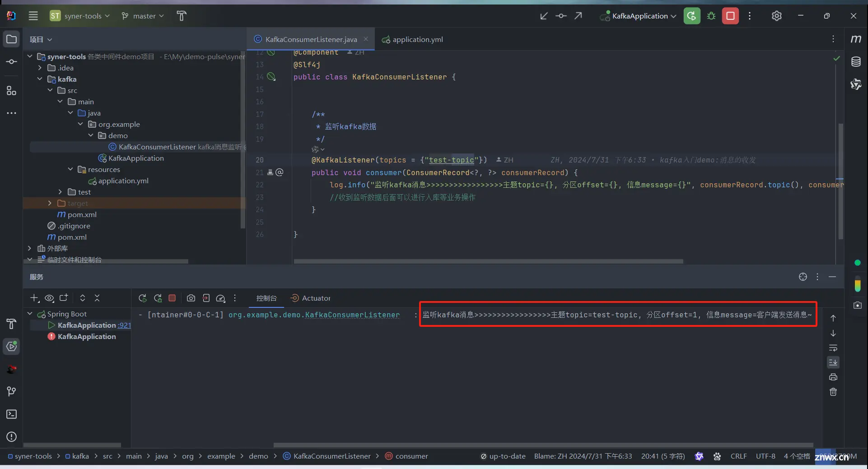Image resolution: width=868 pixels, height=469 pixels.
Task: Toggle scroll to end of console
Action: click(x=833, y=362)
